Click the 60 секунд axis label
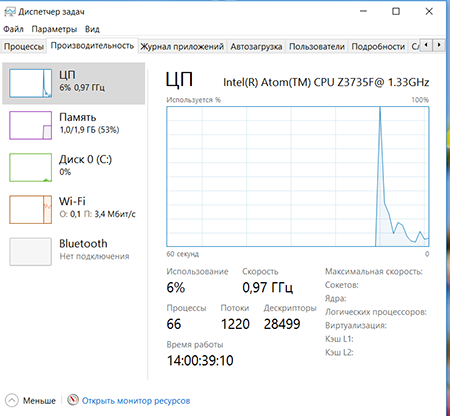Viewport: 450px width, 416px height. (x=183, y=254)
